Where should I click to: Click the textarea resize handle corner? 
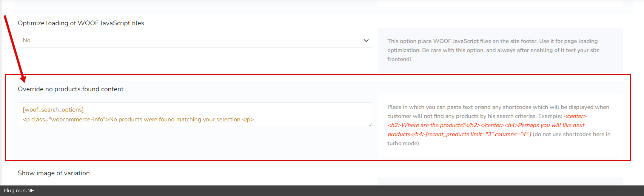[x=370, y=124]
